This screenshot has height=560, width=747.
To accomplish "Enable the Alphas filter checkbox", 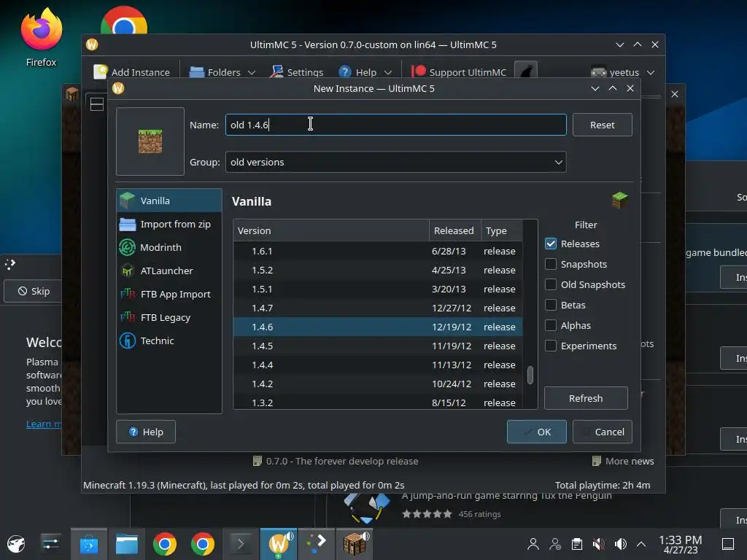I will click(x=551, y=325).
